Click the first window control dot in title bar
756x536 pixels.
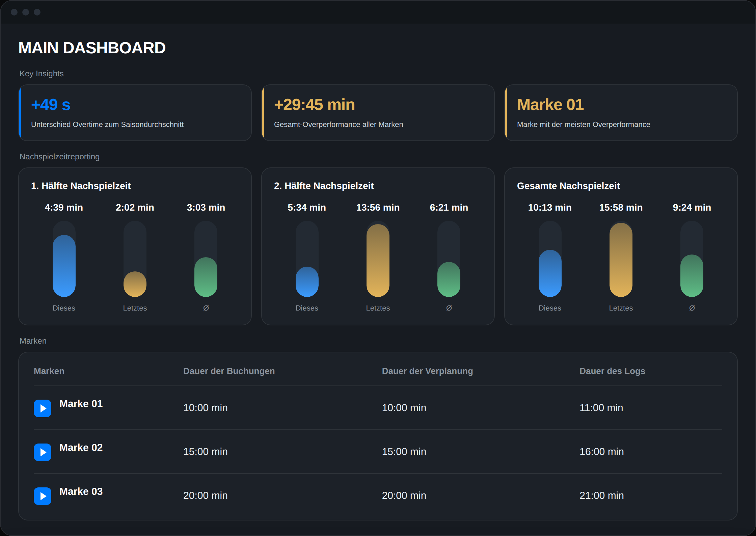pos(14,12)
